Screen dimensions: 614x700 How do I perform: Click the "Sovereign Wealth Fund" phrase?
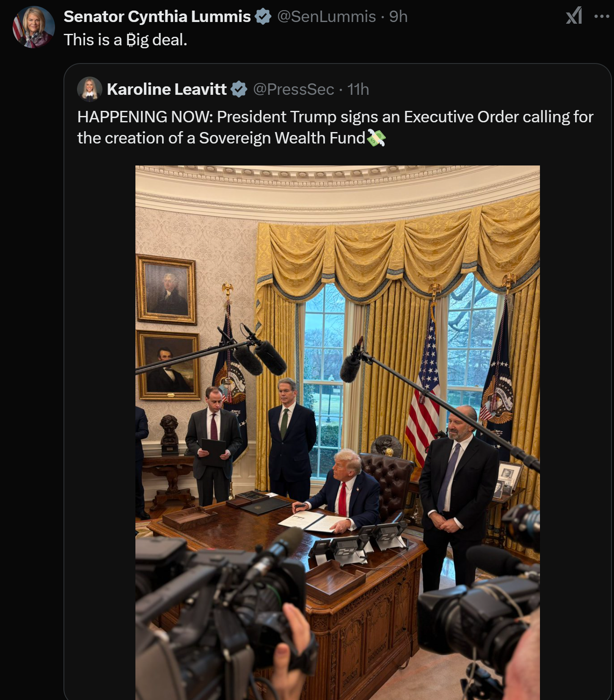(x=282, y=138)
